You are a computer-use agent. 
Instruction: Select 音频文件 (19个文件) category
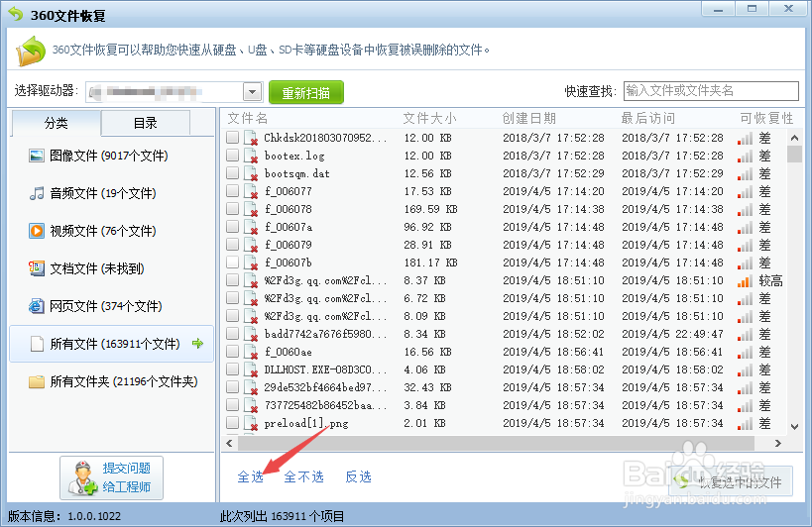pyautogui.click(x=111, y=193)
